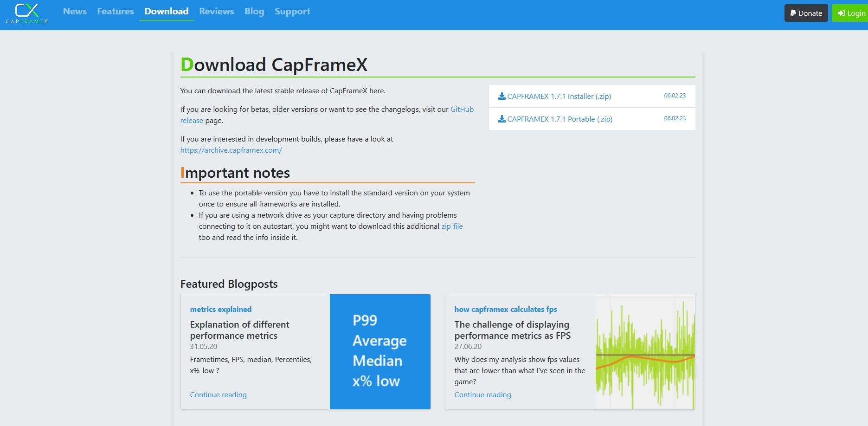Click the download icon beside Portable (.zip)

click(x=502, y=119)
